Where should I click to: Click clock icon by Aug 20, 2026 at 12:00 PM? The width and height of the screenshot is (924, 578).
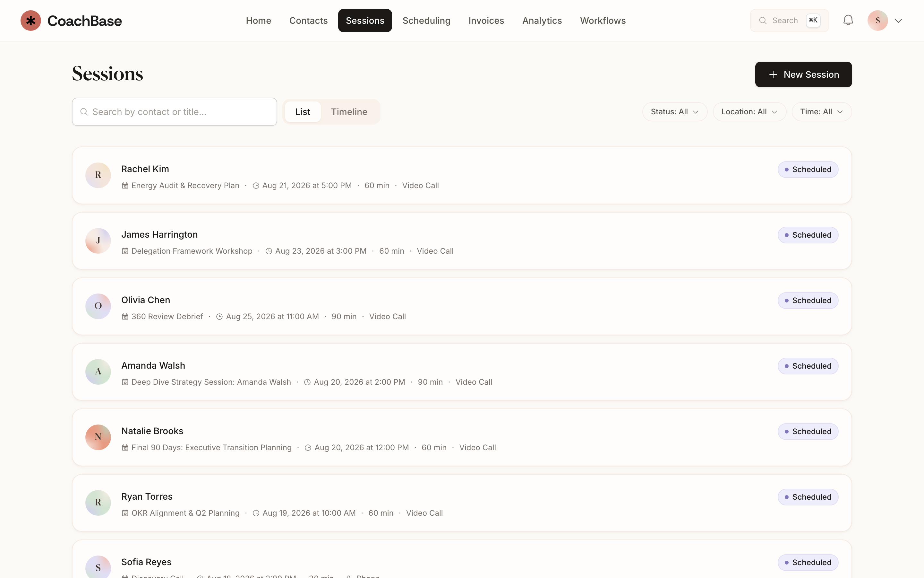308,448
